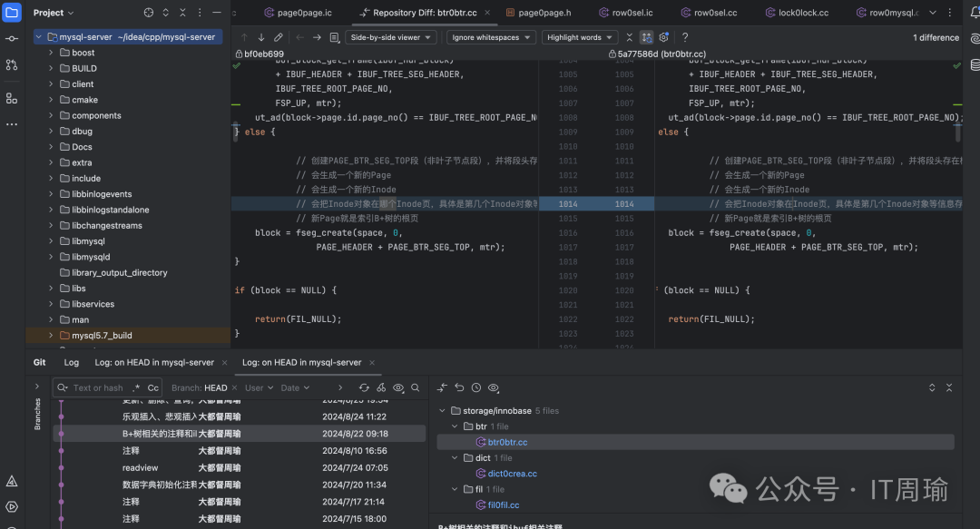The height and width of the screenshot is (529, 980).
Task: Click the refresh icon in Git log
Action: (364, 387)
